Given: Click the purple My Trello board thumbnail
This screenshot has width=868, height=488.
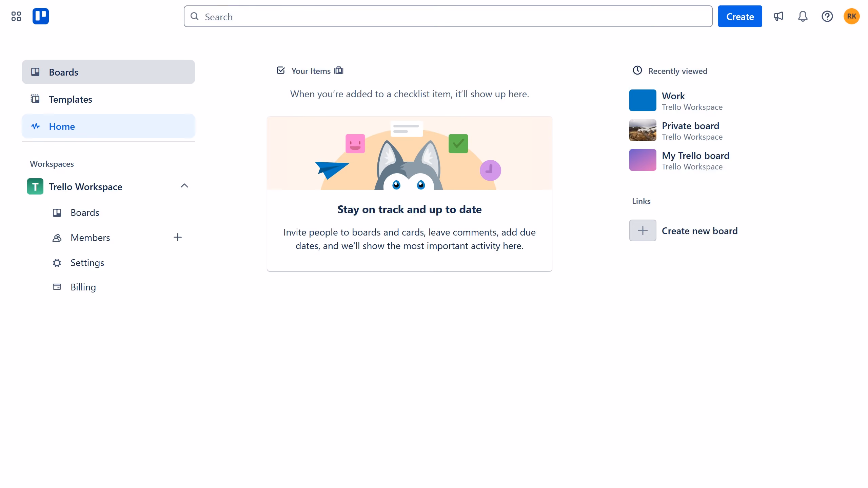Looking at the screenshot, I should point(643,160).
